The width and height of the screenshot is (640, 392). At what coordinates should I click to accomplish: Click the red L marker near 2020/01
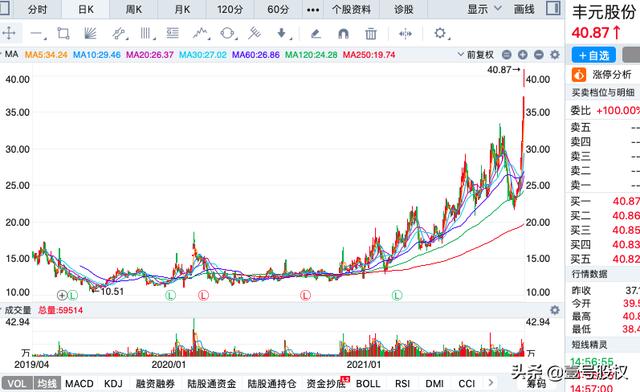click(x=203, y=295)
